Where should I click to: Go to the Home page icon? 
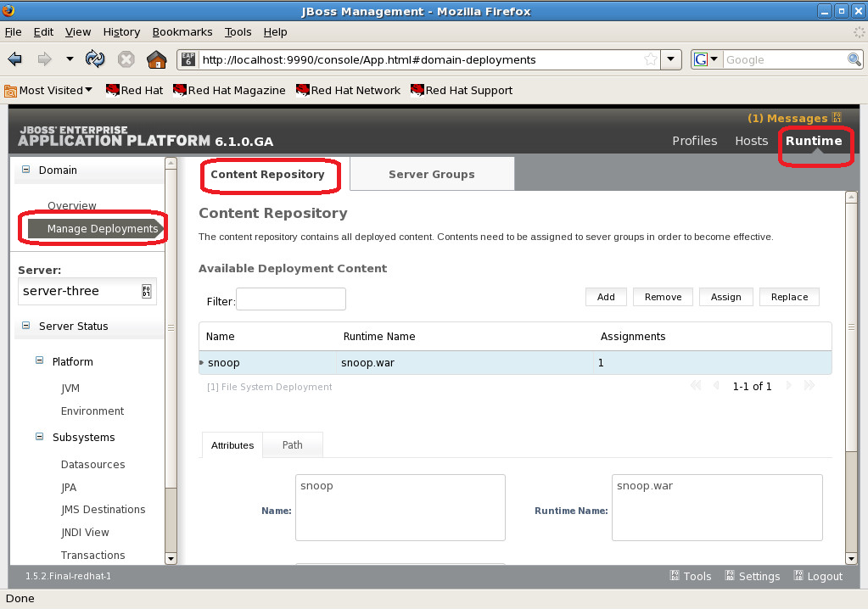click(x=157, y=59)
